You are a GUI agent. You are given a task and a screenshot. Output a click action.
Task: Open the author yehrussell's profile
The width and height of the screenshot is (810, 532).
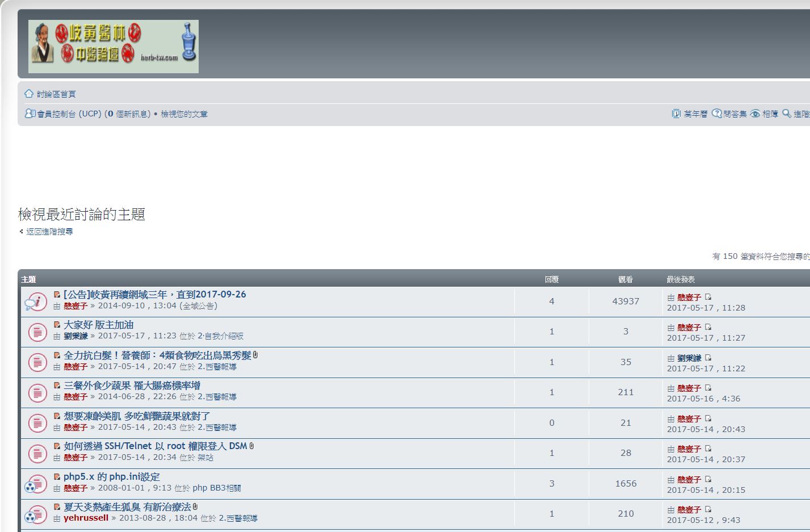tap(86, 518)
